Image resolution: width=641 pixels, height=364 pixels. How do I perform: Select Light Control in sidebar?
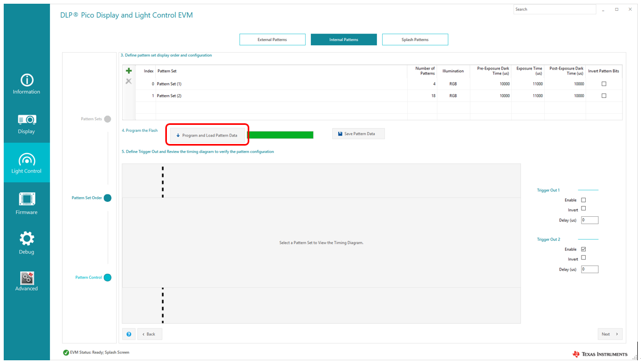[27, 163]
